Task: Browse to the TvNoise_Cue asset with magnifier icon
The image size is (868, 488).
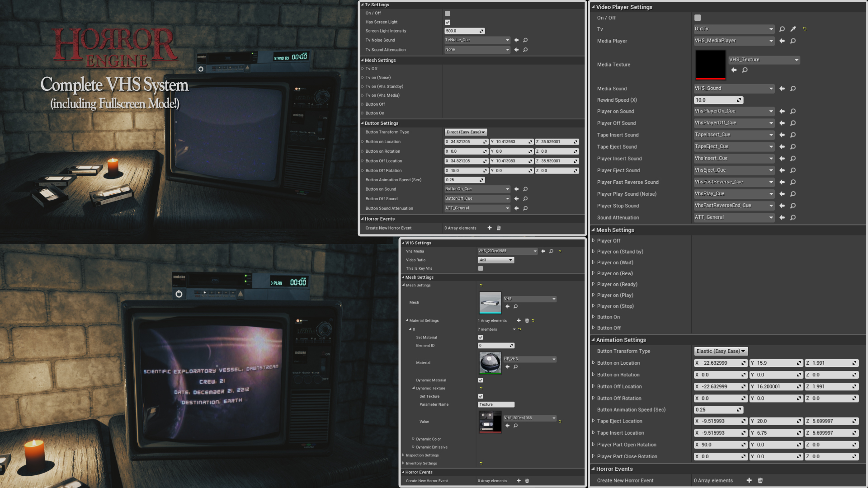Action: pos(525,40)
